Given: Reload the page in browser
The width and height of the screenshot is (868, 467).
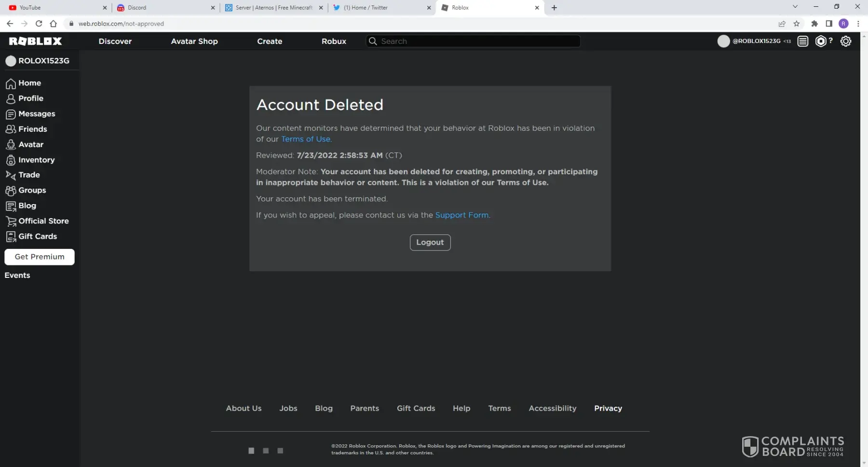Looking at the screenshot, I should [39, 24].
